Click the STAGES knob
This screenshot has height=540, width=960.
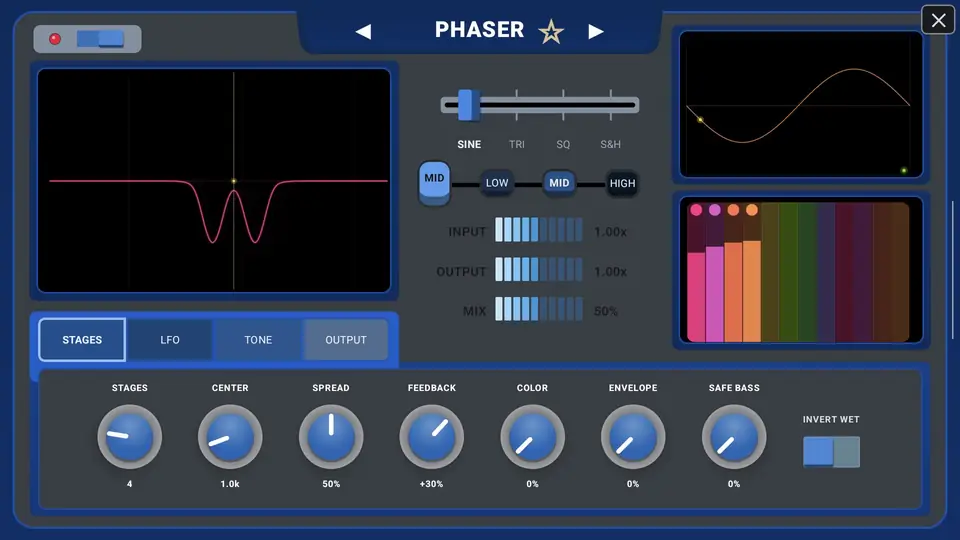coord(130,437)
